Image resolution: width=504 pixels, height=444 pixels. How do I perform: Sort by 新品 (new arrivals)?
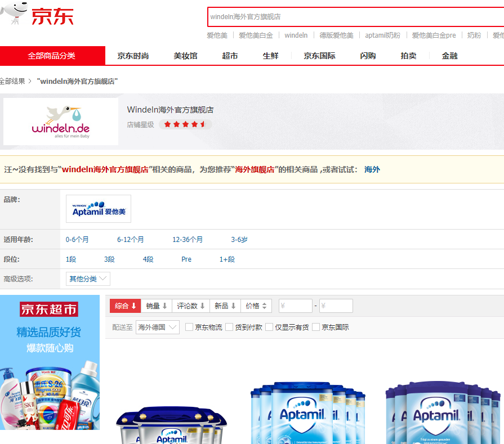tap(225, 306)
